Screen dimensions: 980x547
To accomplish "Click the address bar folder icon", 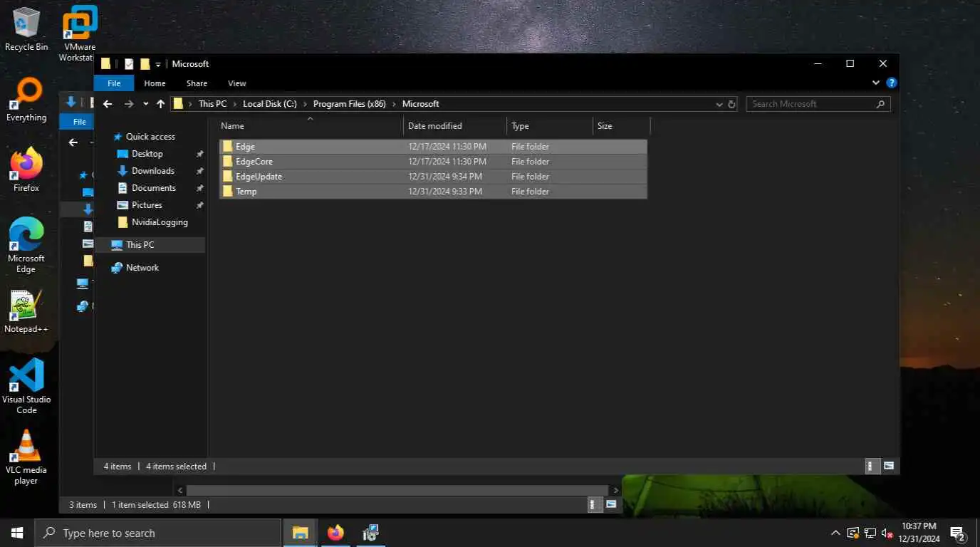I will pos(179,104).
